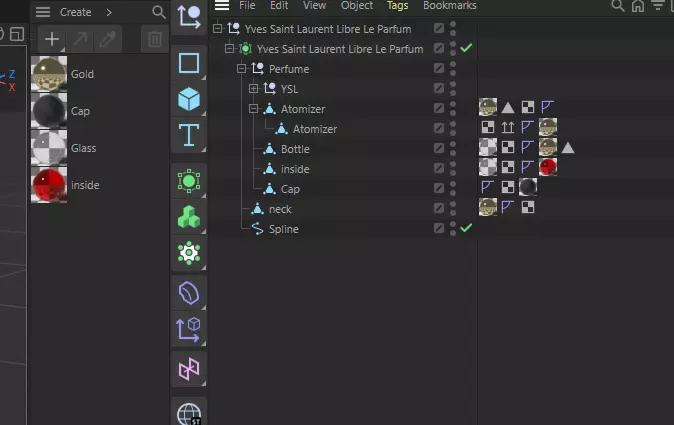Select the Text spline tool
The image size is (674, 425).
(189, 135)
